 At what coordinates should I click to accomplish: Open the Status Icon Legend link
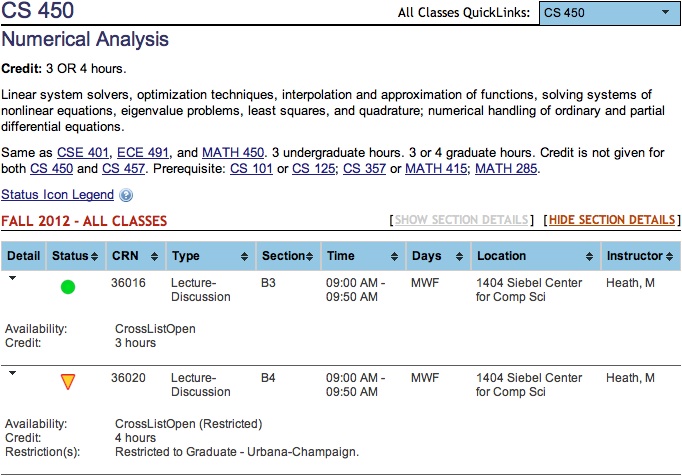[58, 196]
